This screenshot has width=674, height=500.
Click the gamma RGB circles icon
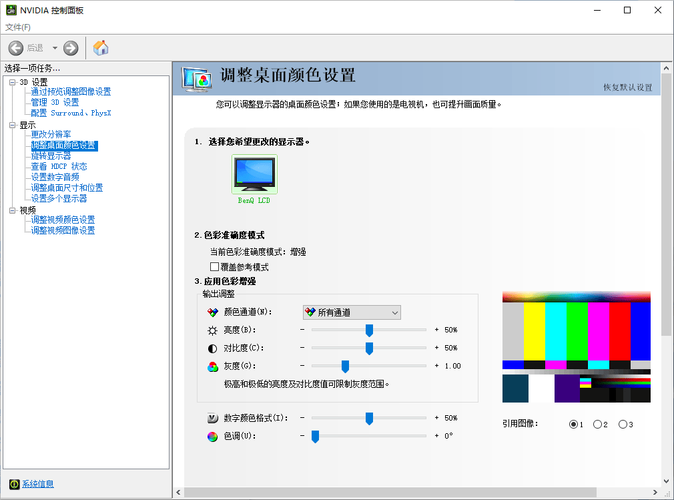pos(212,367)
